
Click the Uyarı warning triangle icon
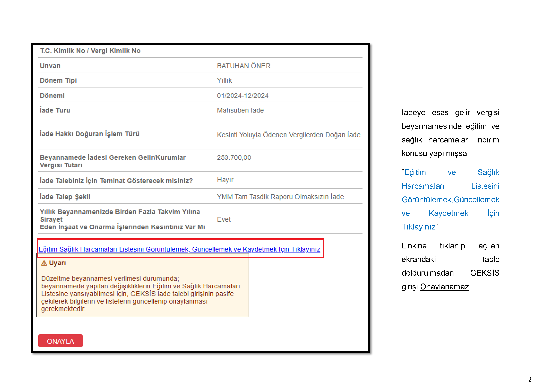tap(44, 263)
